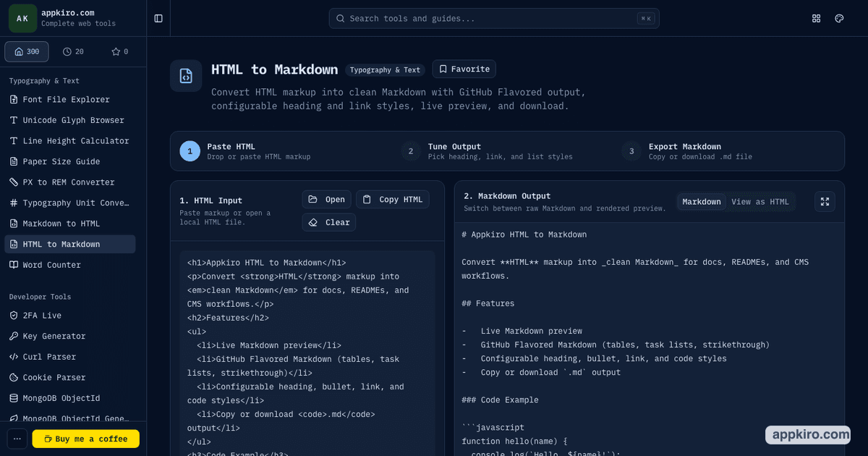Click the Curl Parser code icon
The image size is (868, 456).
coord(14,357)
